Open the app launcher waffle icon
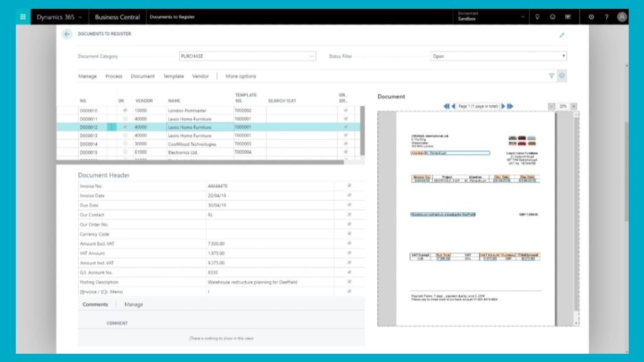 tap(23, 17)
